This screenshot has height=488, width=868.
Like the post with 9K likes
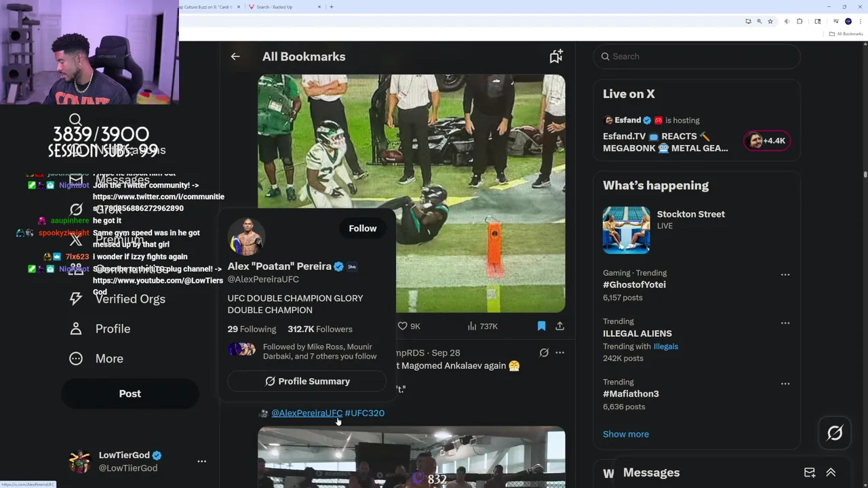click(x=409, y=327)
